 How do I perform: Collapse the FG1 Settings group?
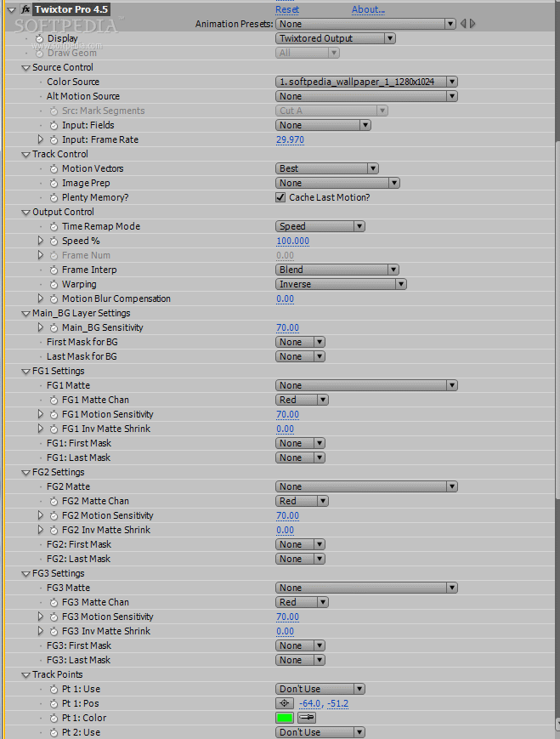[x=25, y=372]
